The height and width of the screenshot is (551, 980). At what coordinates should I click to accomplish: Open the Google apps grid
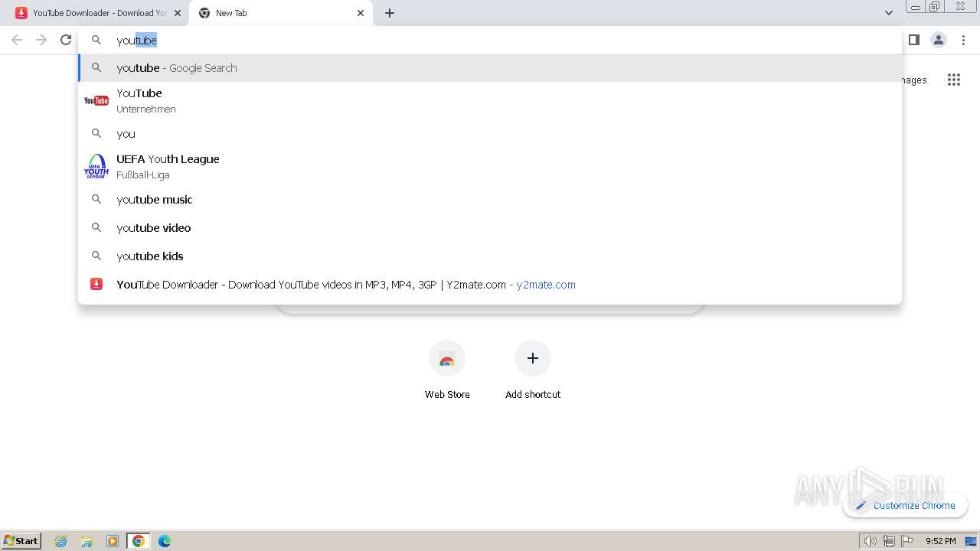coord(954,80)
